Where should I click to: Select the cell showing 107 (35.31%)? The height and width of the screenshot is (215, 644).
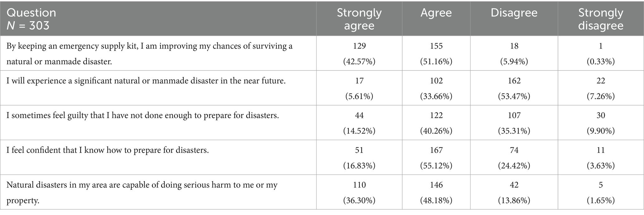coord(514,123)
